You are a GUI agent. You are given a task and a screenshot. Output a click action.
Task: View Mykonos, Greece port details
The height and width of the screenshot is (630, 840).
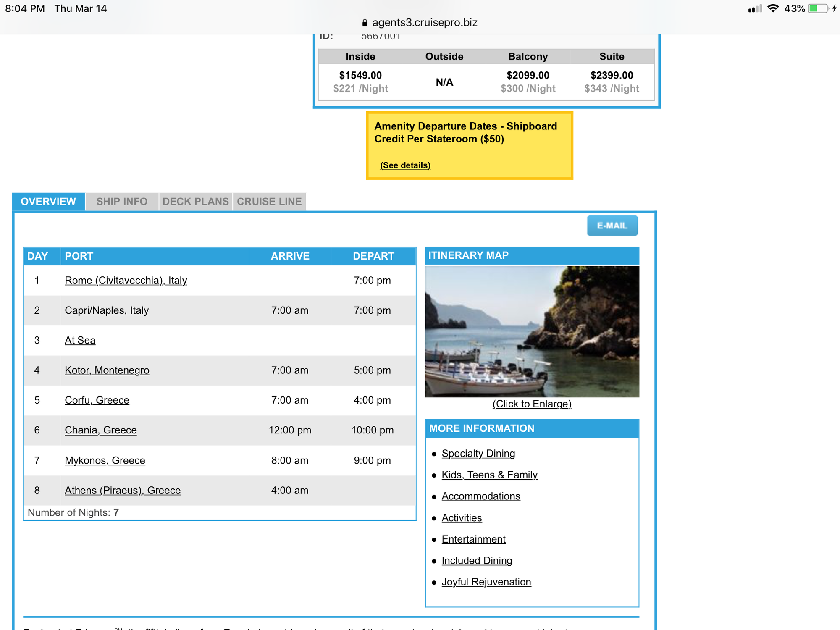point(105,460)
